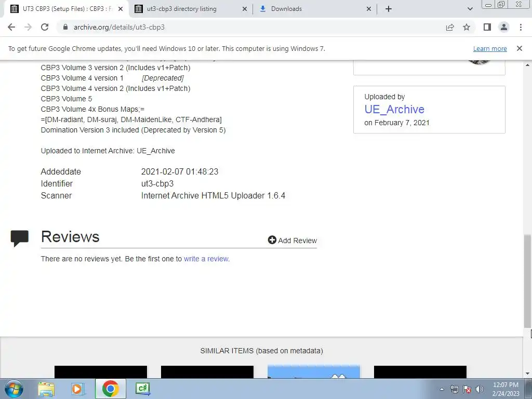
Task: Open the C# application taskbar icon
Action: click(x=143, y=389)
